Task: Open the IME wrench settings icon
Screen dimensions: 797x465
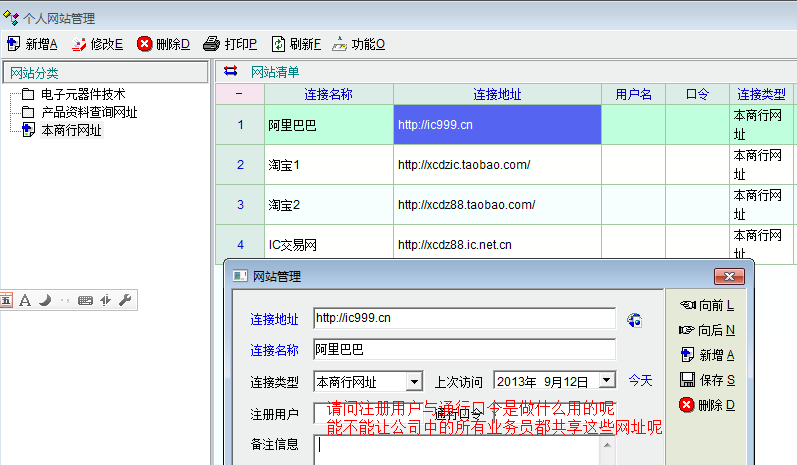Action: 125,300
